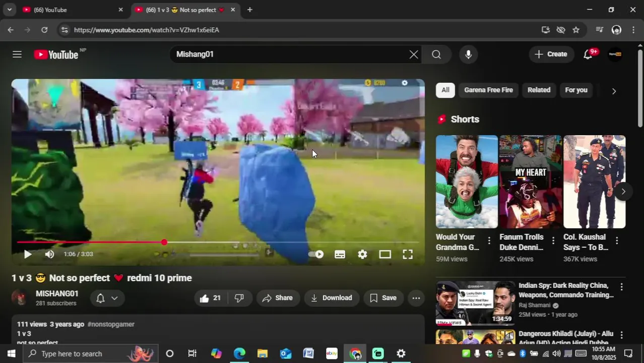Image resolution: width=644 pixels, height=363 pixels.
Task: Open the #nonstopgamer hashtag
Action: point(111,324)
